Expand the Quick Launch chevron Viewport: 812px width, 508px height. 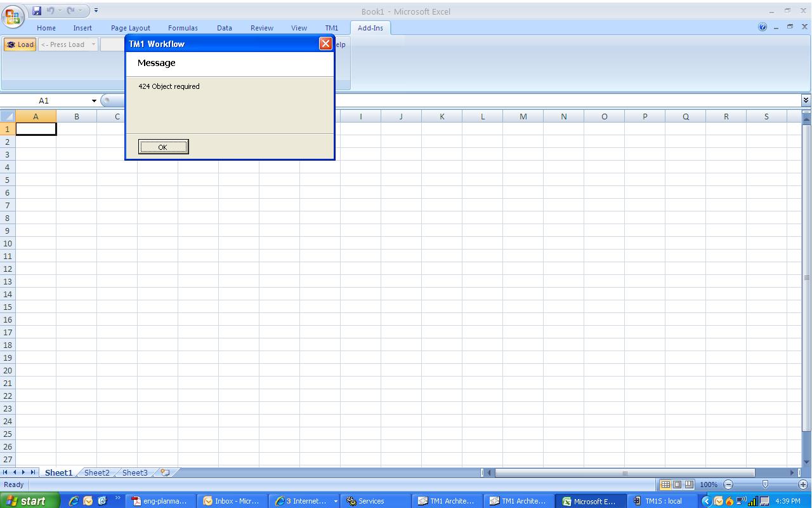coord(117,498)
